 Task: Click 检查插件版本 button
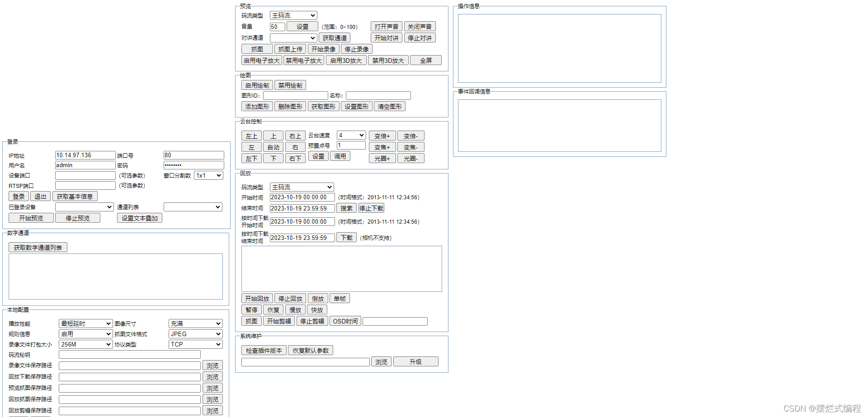[x=264, y=351]
